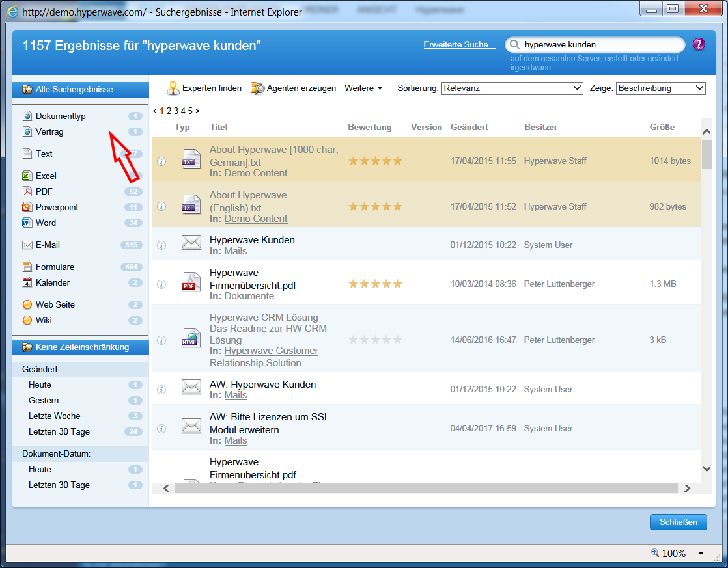
Task: Sort by Größe column header
Action: pyautogui.click(x=662, y=127)
